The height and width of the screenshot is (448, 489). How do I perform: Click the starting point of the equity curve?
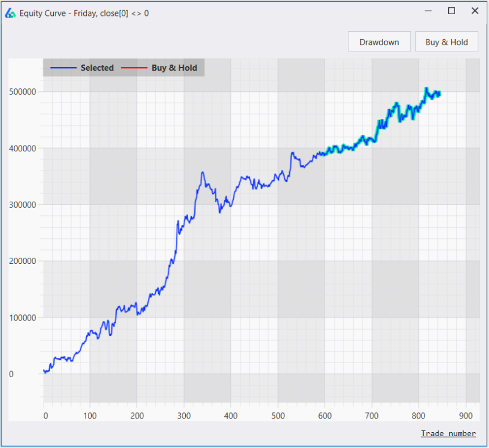tap(44, 371)
